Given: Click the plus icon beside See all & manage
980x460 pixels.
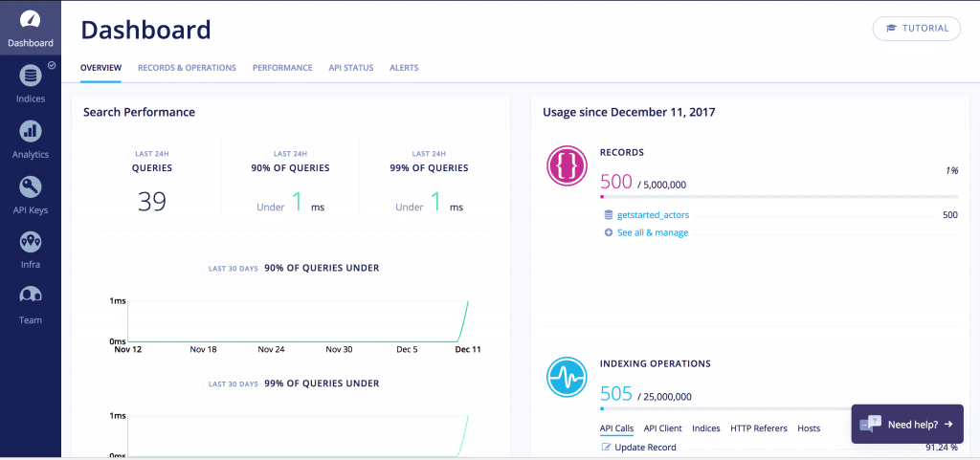Looking at the screenshot, I should click(x=608, y=232).
